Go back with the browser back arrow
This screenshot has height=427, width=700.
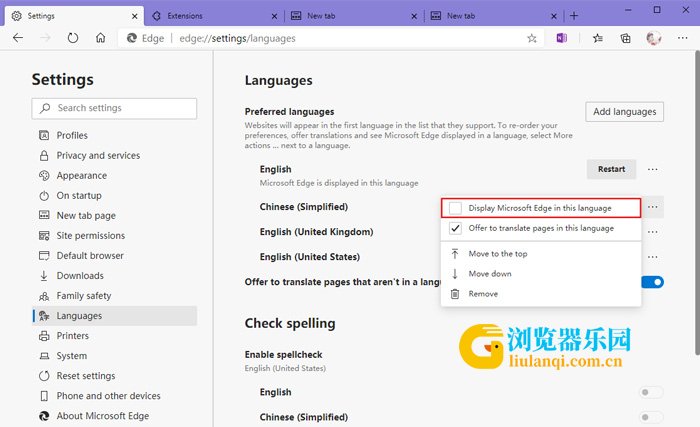pos(18,38)
